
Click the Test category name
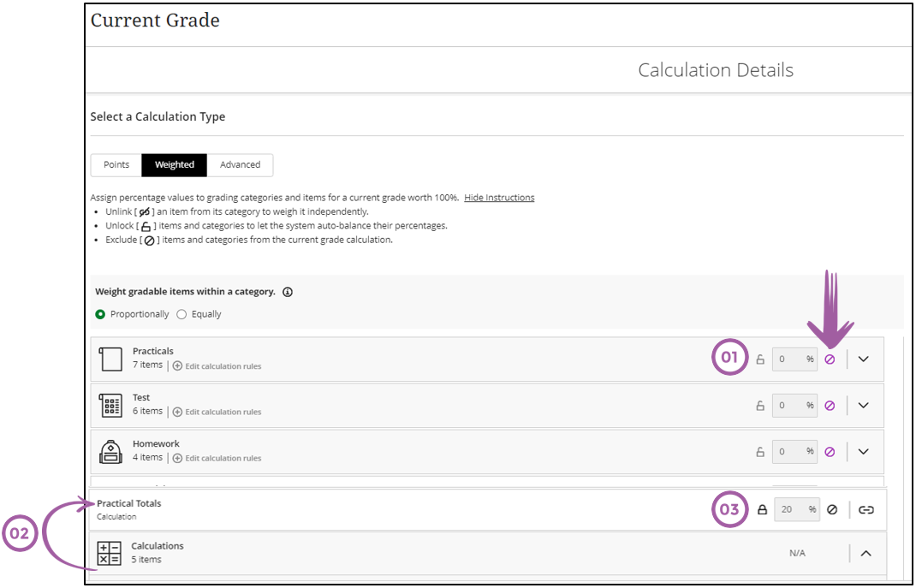[141, 398]
